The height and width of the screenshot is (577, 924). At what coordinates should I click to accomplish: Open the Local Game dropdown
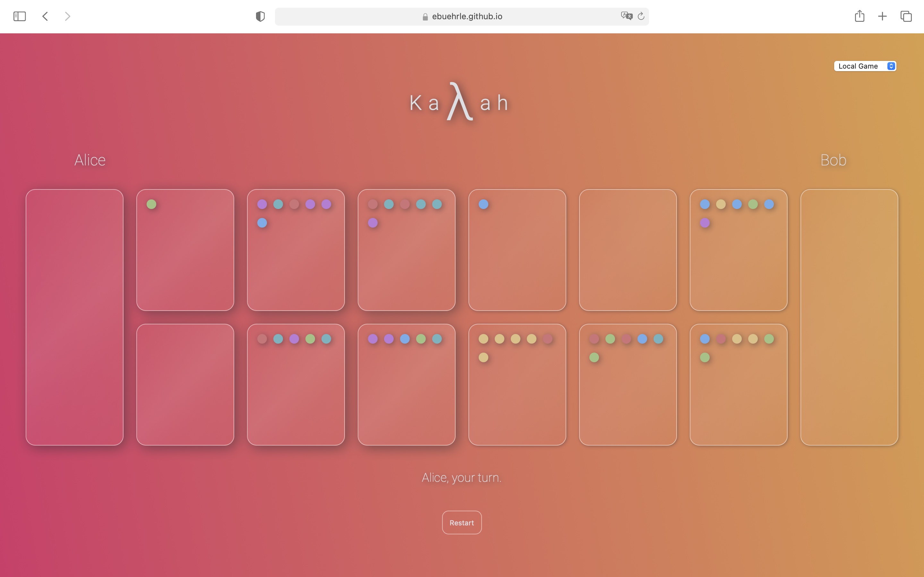[x=865, y=66]
